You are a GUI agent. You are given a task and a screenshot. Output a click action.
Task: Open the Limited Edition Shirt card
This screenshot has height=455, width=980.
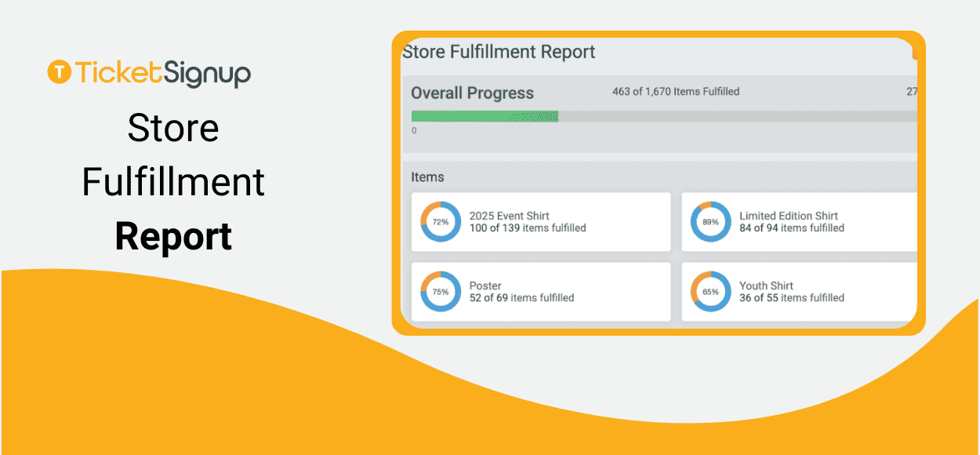[799, 222]
